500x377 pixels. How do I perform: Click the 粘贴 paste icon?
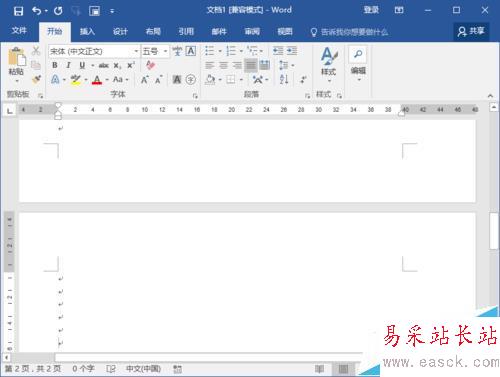pos(16,56)
